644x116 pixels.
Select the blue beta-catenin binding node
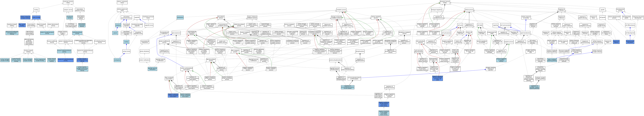point(22,25)
